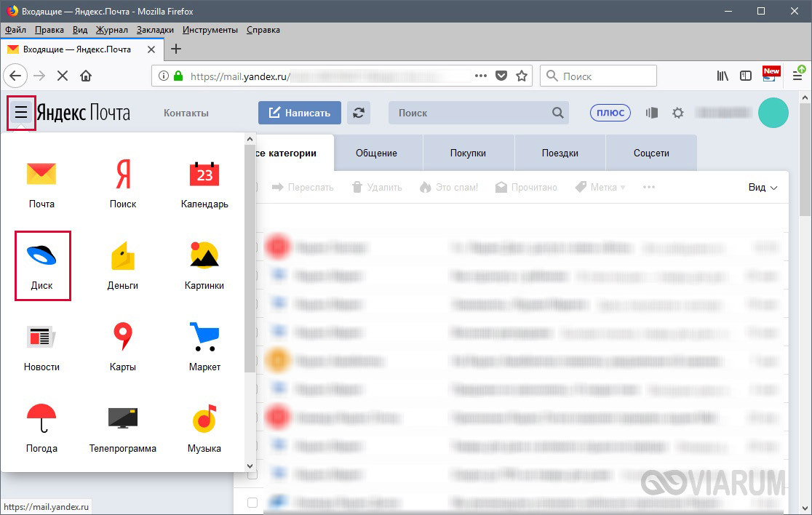Open the Закладки menu
This screenshot has height=515, width=812.
coord(155,30)
